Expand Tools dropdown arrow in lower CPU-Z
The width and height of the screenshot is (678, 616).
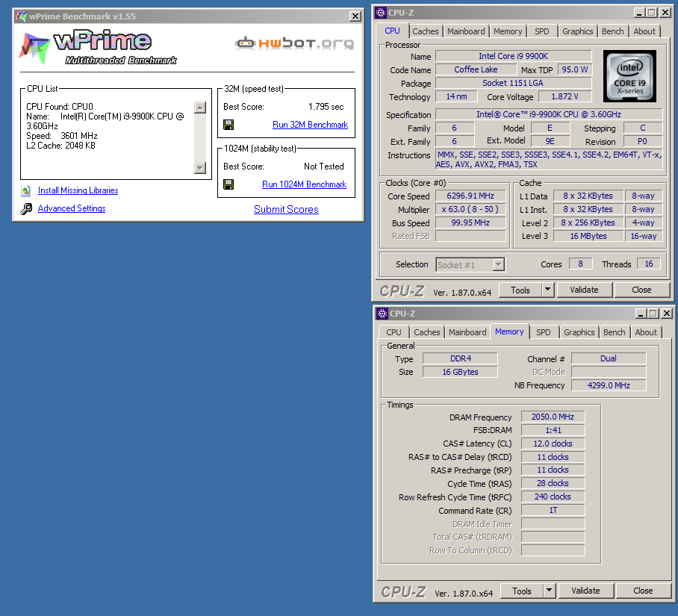pos(549,591)
